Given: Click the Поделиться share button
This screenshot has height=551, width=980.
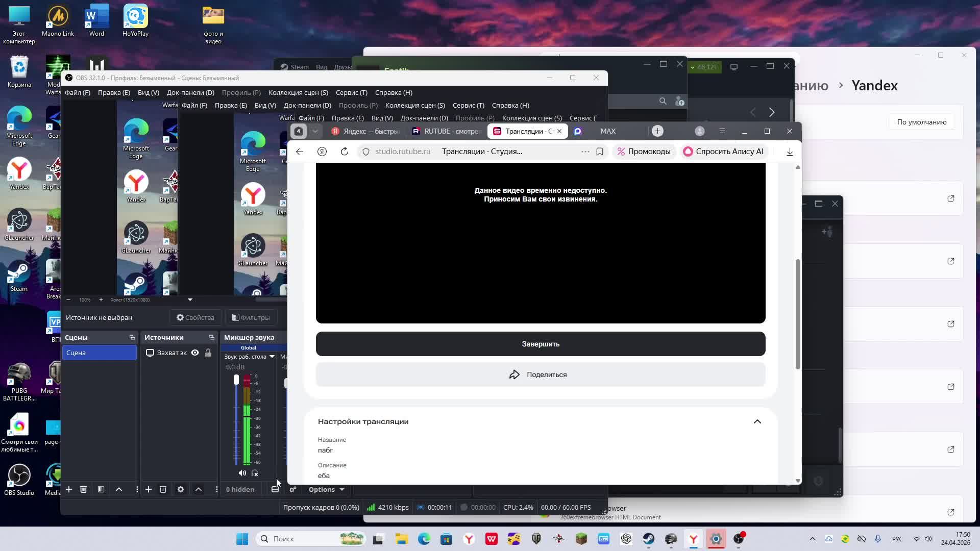Looking at the screenshot, I should 541,374.
